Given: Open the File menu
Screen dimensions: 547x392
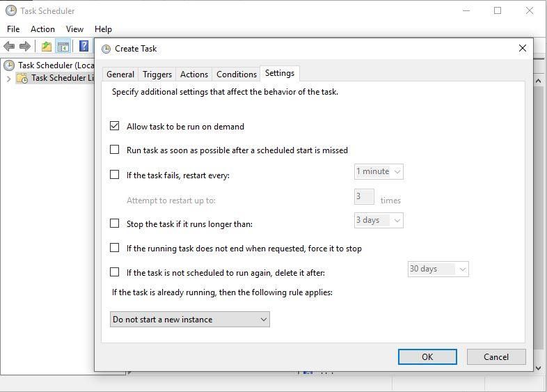Looking at the screenshot, I should 13,29.
